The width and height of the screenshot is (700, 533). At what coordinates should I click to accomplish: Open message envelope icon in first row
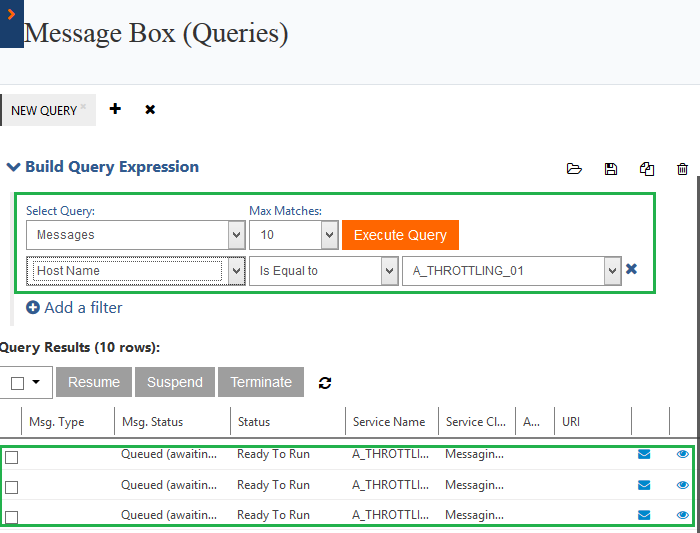point(644,454)
